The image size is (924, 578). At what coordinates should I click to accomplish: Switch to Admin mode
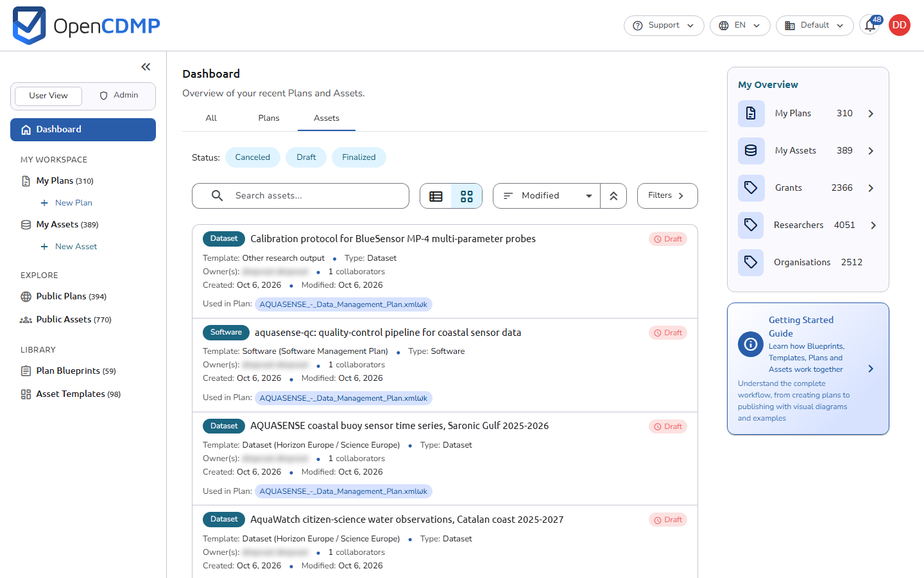pos(119,96)
